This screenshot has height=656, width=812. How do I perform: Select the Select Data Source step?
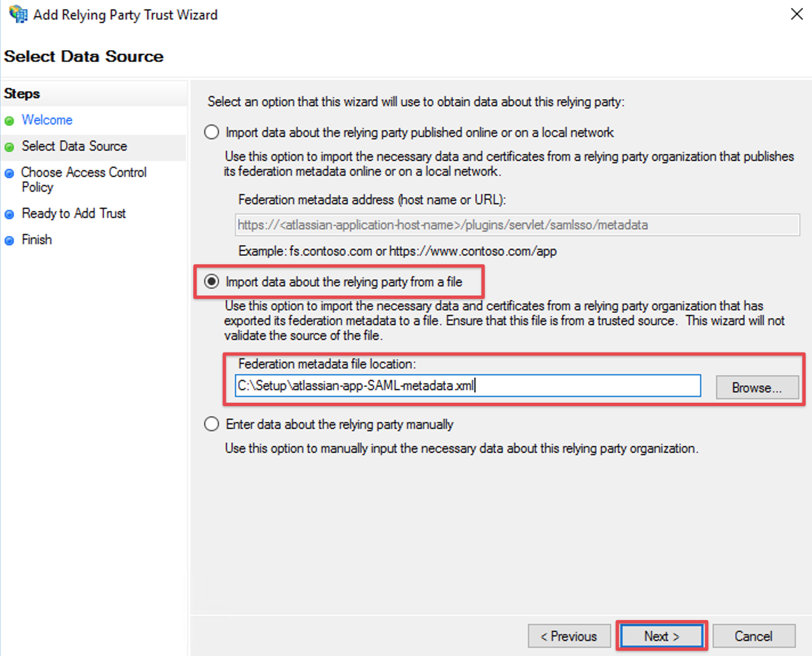coord(74,147)
